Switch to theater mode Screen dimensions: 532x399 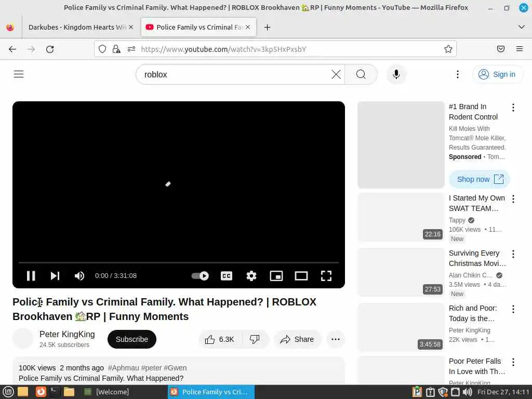301,276
